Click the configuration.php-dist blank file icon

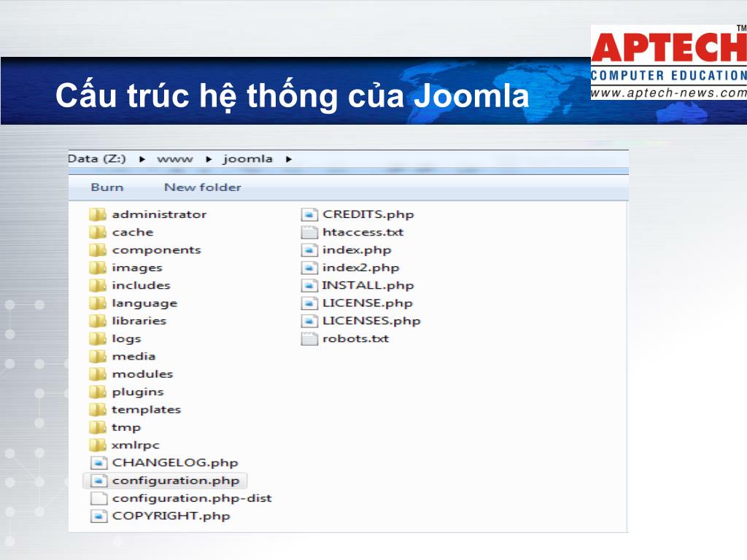click(x=98, y=498)
